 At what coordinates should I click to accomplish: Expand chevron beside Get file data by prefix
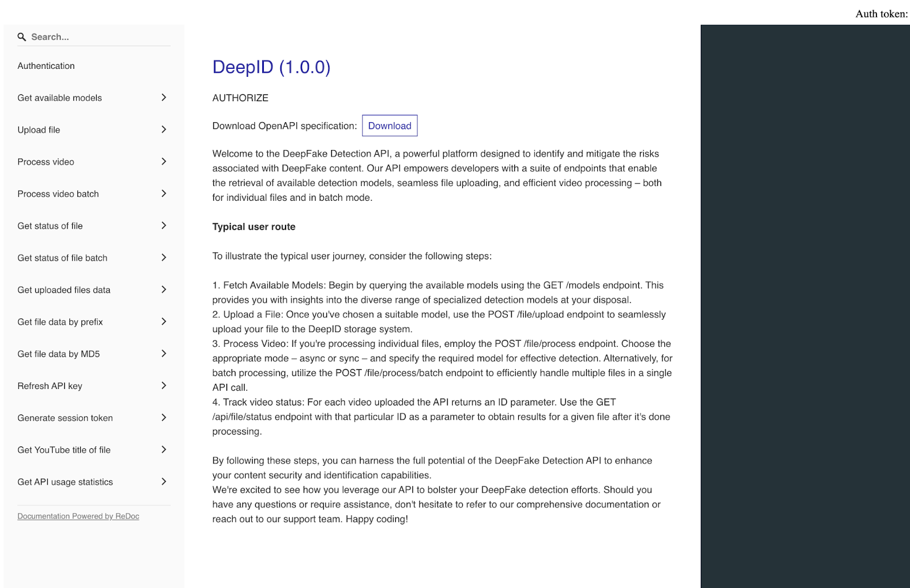click(x=164, y=321)
